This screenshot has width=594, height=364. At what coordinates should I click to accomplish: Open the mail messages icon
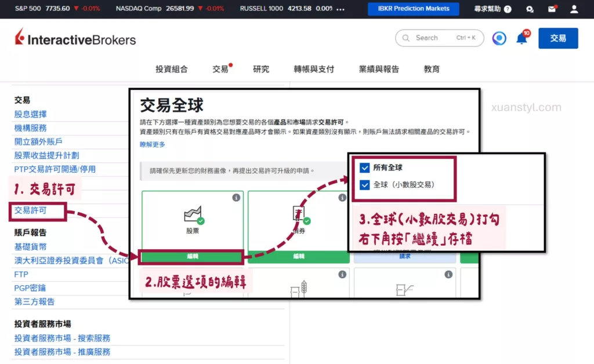(552, 9)
